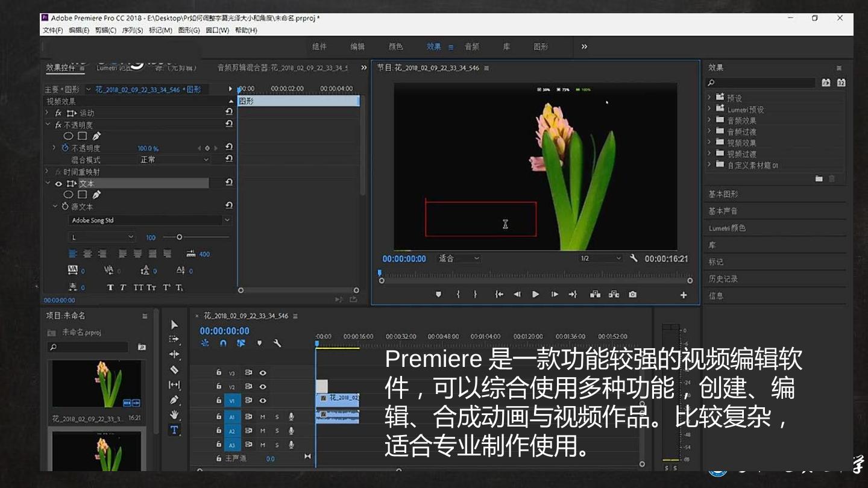
Task: Open 混合模式 dropdown showing 正常
Action: [x=174, y=160]
